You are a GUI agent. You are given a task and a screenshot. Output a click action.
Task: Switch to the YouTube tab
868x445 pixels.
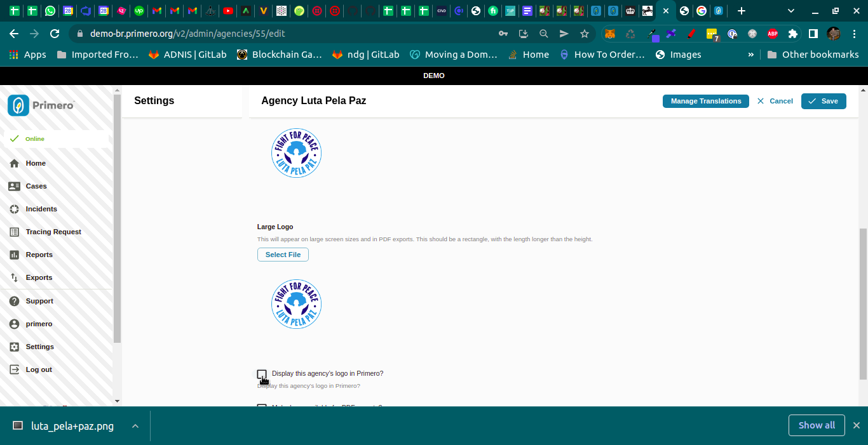[228, 11]
